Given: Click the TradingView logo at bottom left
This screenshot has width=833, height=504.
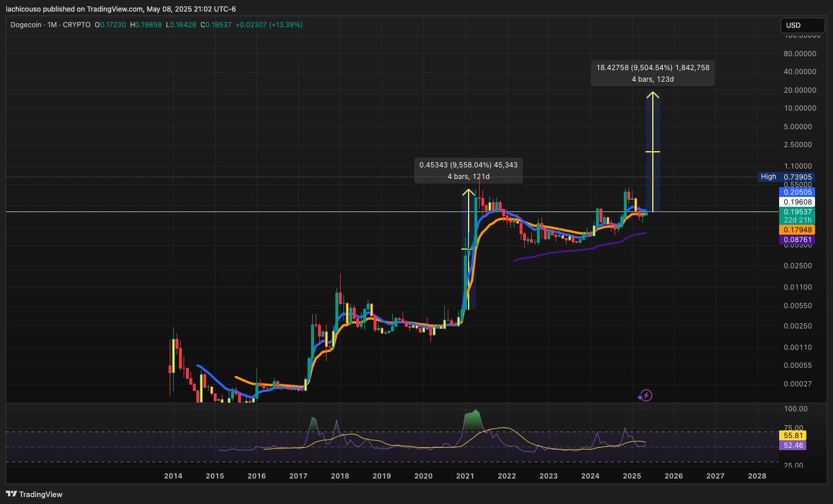Looking at the screenshot, I should pos(34,494).
